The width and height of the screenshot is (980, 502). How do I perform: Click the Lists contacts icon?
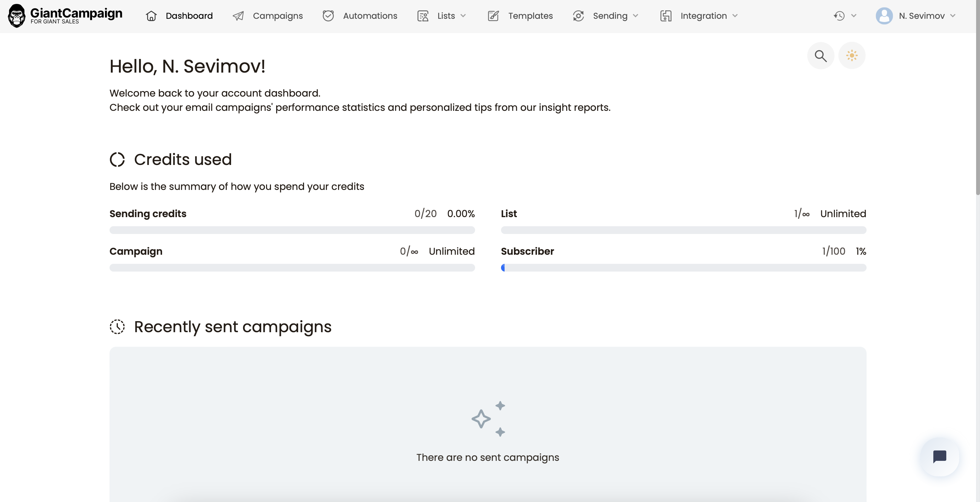pos(423,16)
